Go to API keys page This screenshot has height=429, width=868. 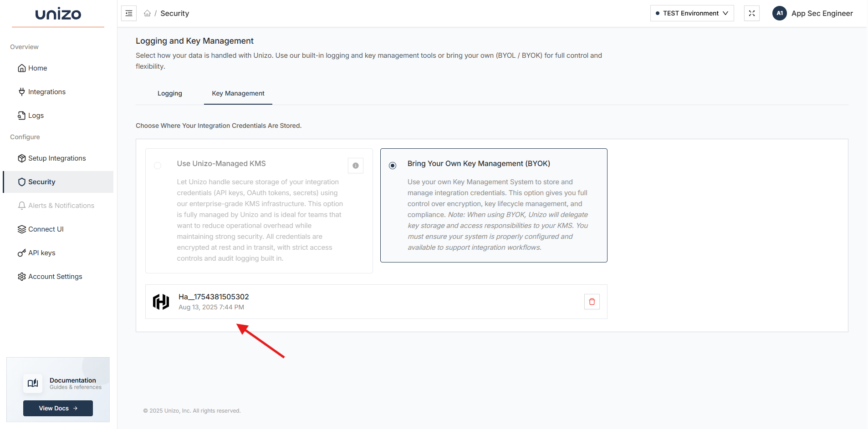[42, 253]
